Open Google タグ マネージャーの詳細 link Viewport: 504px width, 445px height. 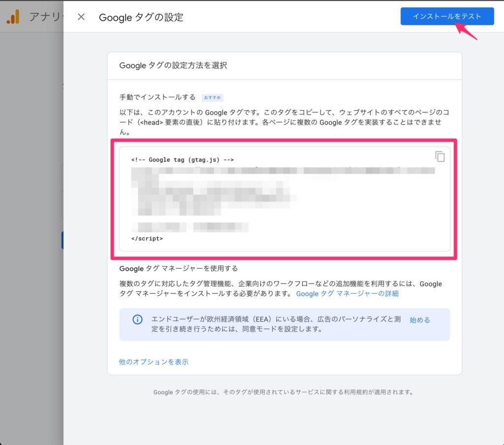coord(347,294)
